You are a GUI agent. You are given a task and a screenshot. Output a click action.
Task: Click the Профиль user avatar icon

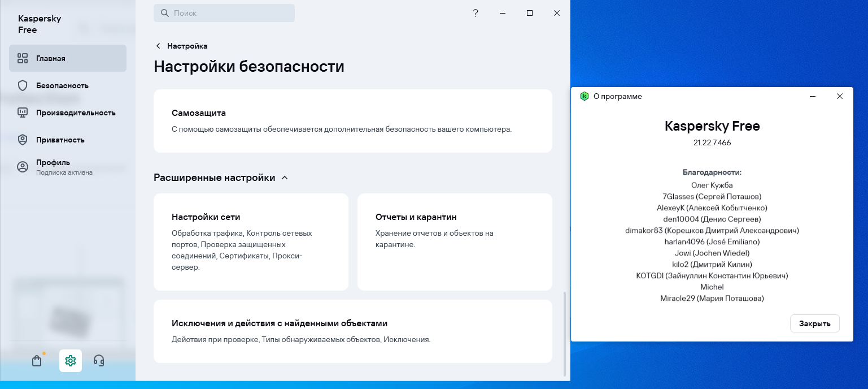(23, 167)
